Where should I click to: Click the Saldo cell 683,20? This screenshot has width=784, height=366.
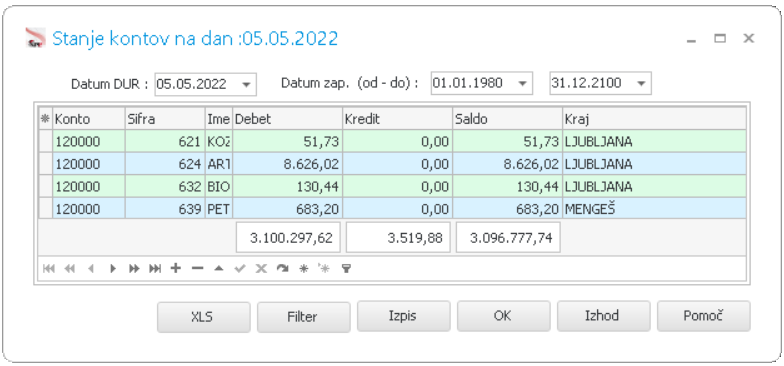point(508,209)
